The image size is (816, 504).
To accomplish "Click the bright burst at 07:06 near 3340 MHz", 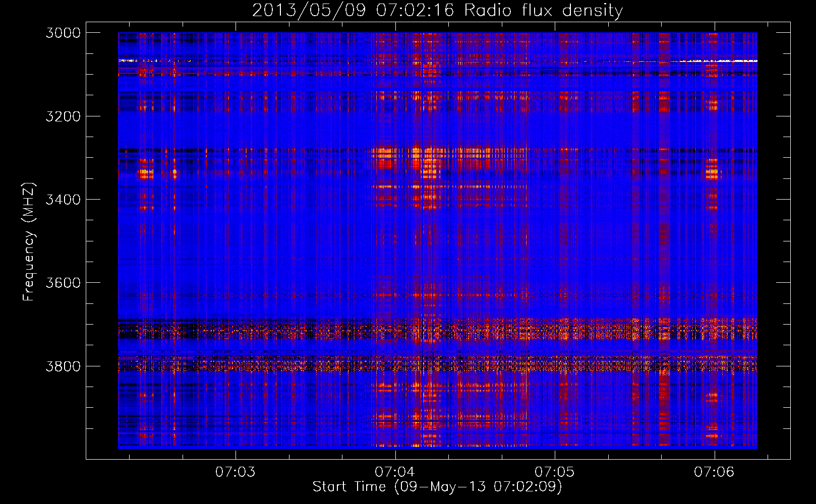I will [x=712, y=174].
